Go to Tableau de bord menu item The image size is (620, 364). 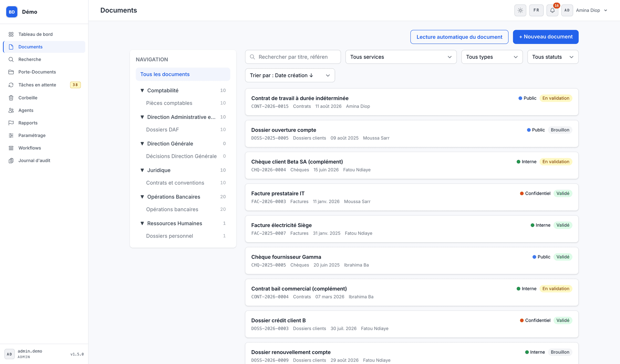click(x=44, y=34)
